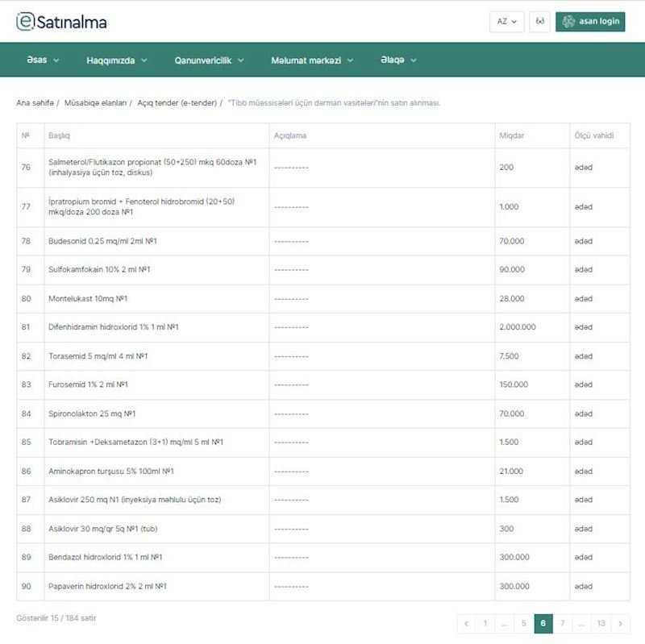This screenshot has width=645, height=644.
Task: Jump to page 1 in pagination
Action: (x=485, y=623)
